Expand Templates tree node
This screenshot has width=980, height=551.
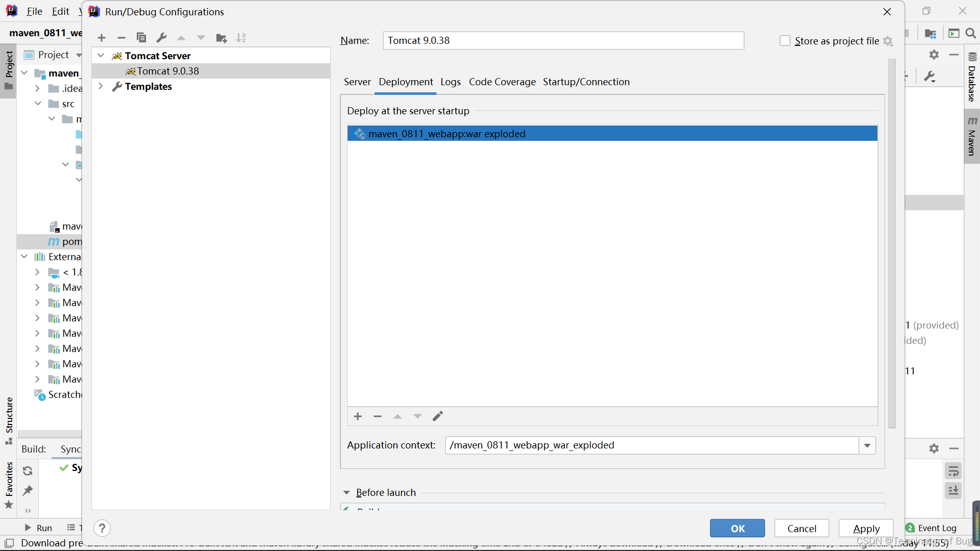click(101, 86)
